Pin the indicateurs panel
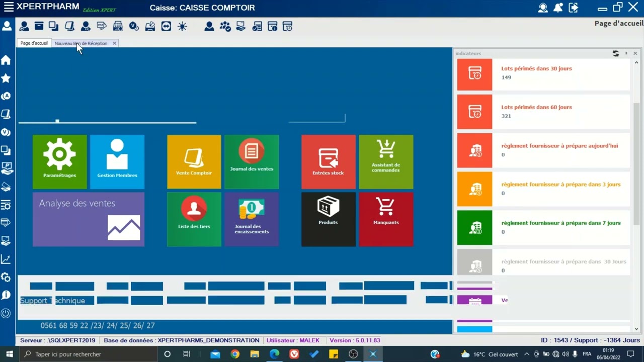 [626, 53]
